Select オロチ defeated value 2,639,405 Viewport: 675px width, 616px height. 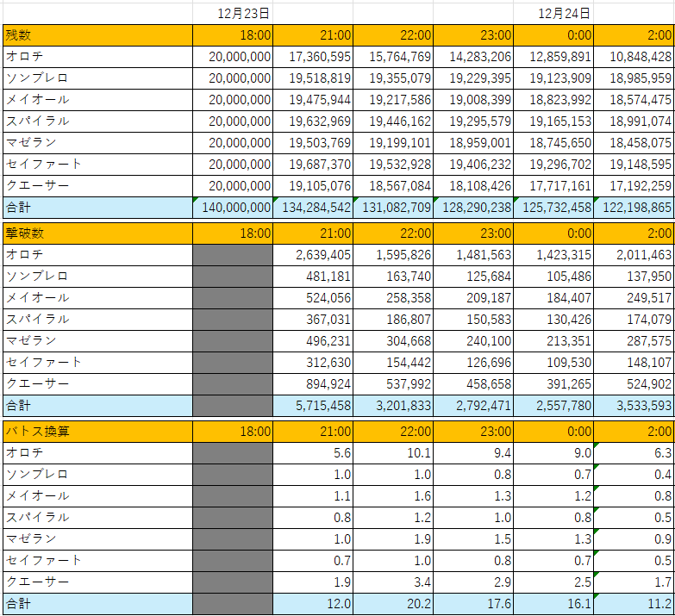313,255
